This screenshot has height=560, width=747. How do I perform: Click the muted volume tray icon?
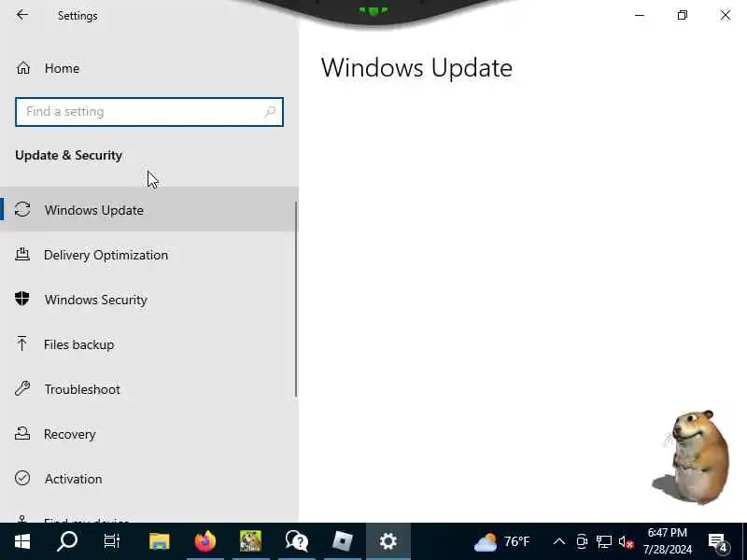pyautogui.click(x=626, y=542)
